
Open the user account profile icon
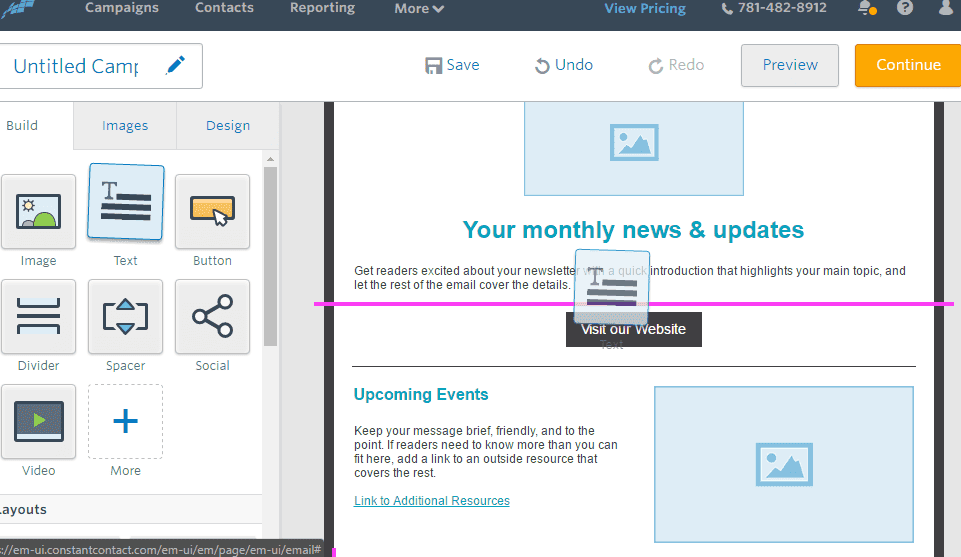pyautogui.click(x=946, y=7)
